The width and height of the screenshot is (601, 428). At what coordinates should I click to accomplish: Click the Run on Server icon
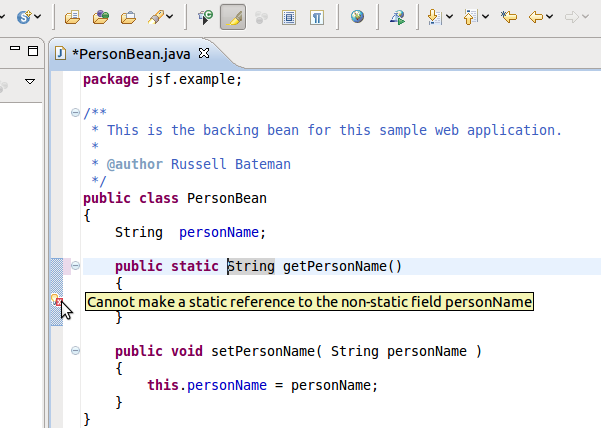(x=397, y=17)
